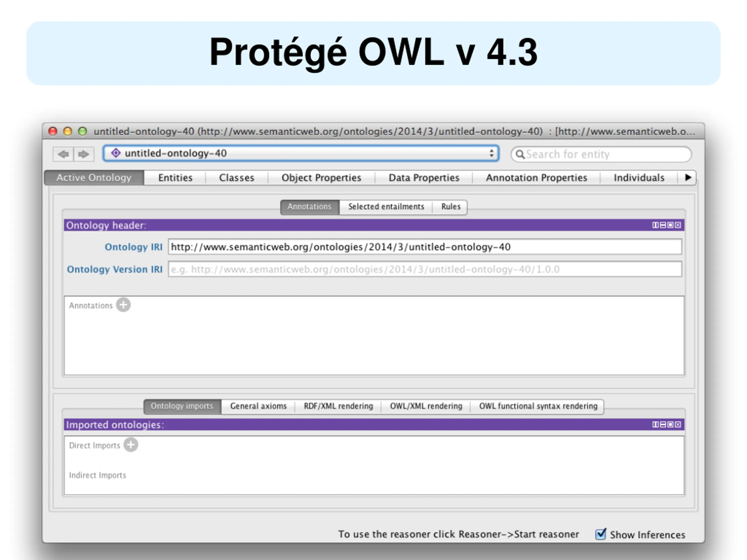Image resolution: width=747 pixels, height=560 pixels.
Task: Show more tabs with the black arrow
Action: (688, 177)
